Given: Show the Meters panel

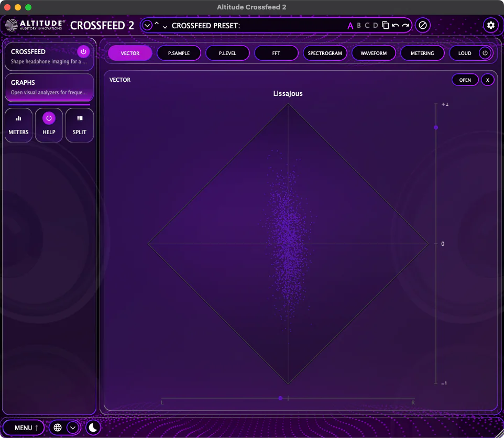Looking at the screenshot, I should tap(18, 125).
